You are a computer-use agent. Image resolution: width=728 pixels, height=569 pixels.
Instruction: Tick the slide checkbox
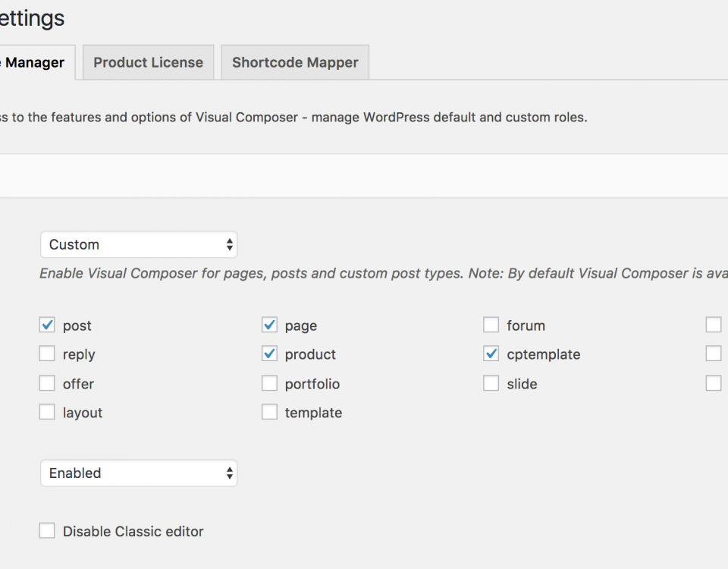tap(491, 383)
